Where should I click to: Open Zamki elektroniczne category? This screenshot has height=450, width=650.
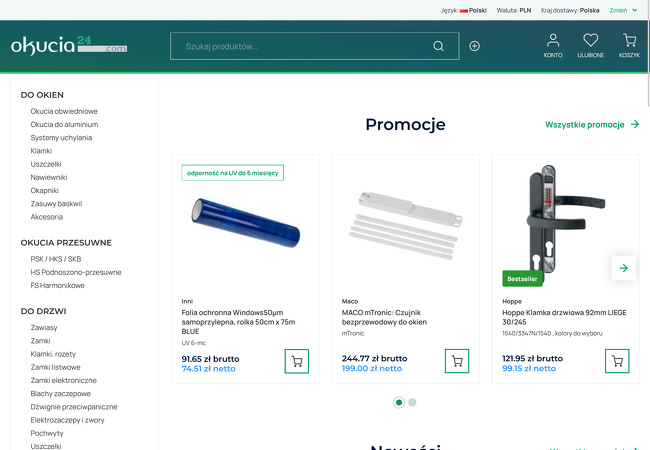[x=63, y=380]
